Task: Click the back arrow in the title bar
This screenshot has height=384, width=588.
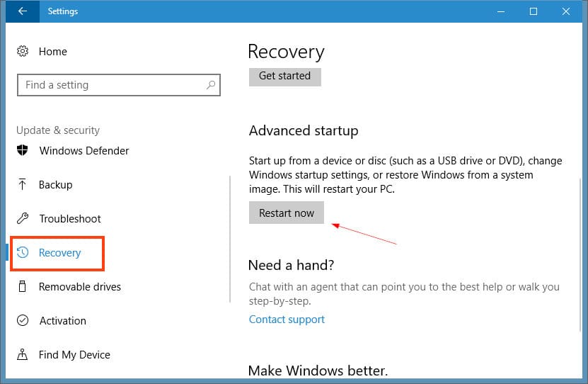Action: pos(23,11)
